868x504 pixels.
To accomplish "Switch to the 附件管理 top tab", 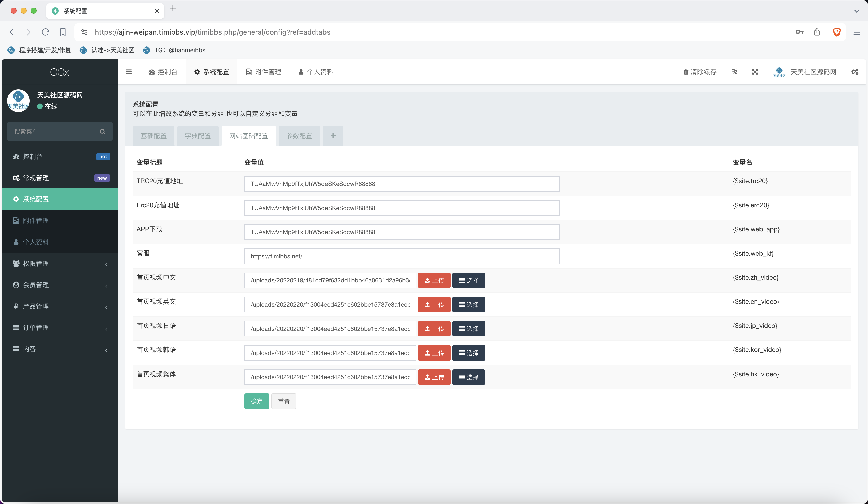I will 263,72.
